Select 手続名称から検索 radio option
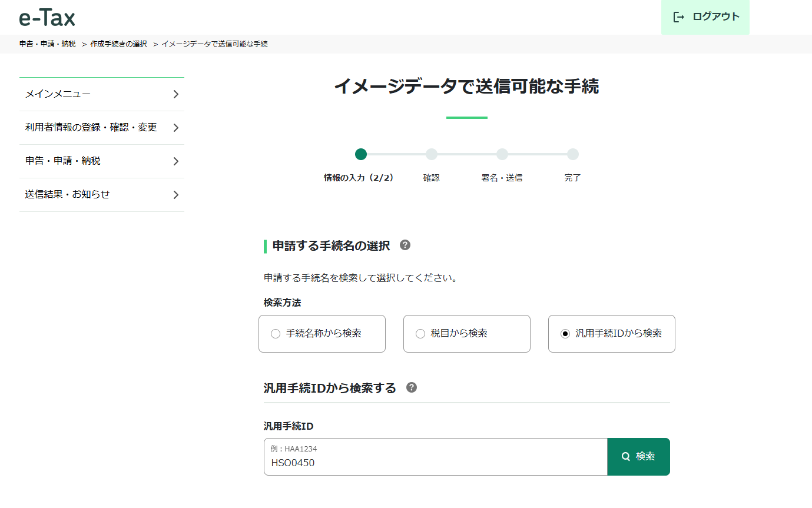The height and width of the screenshot is (508, 812). tap(276, 334)
